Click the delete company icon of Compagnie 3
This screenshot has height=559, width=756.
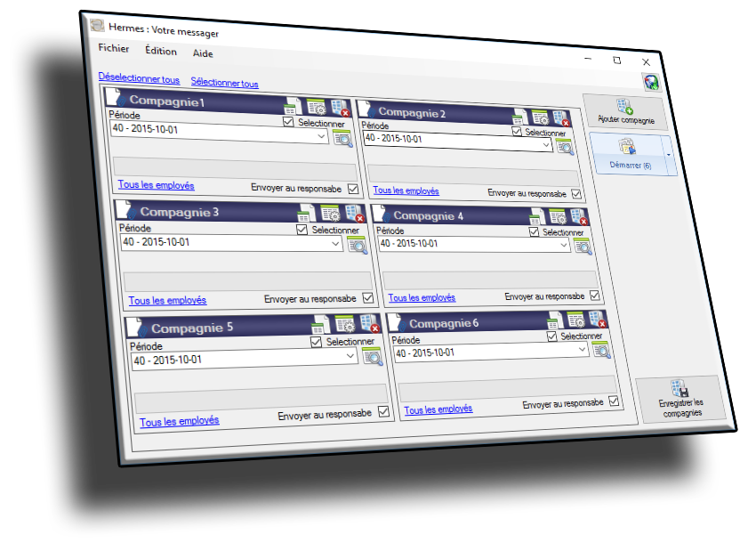[355, 214]
